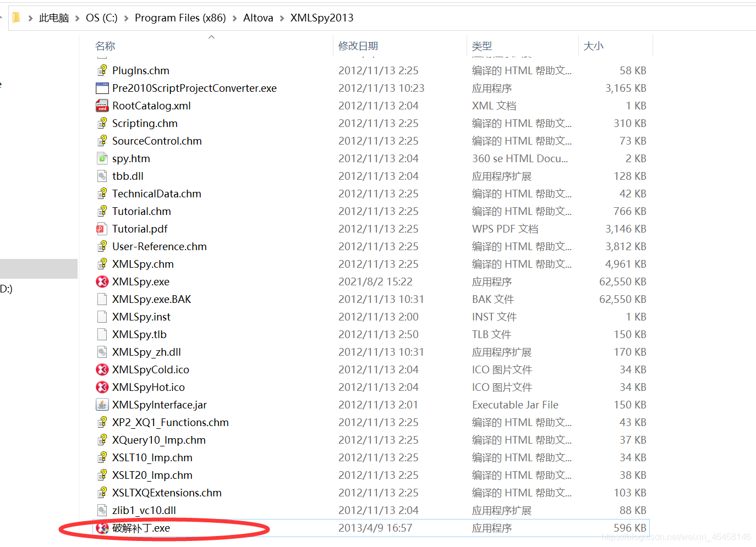Viewport: 756px width, 547px height.
Task: Click the XMLSpy.exe application icon
Action: click(x=102, y=281)
